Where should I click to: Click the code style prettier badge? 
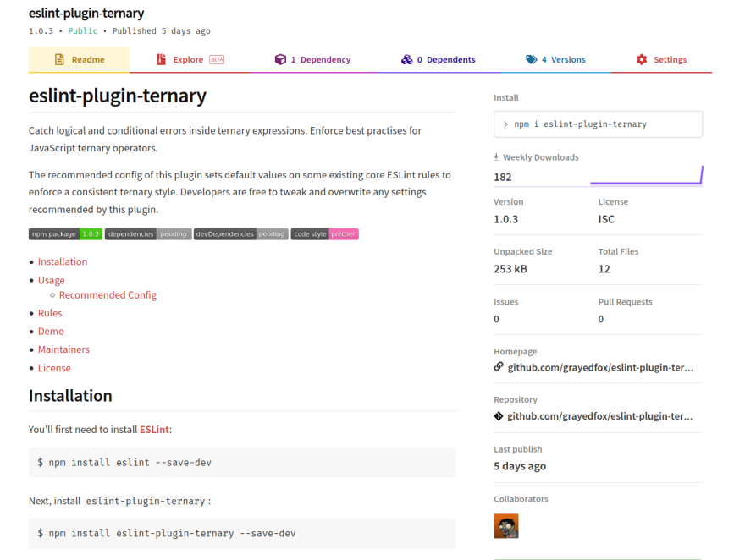pyautogui.click(x=325, y=234)
